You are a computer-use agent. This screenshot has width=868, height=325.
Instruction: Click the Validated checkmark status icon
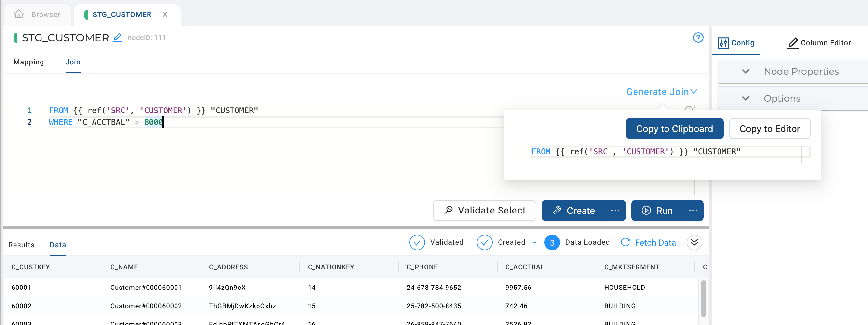417,242
